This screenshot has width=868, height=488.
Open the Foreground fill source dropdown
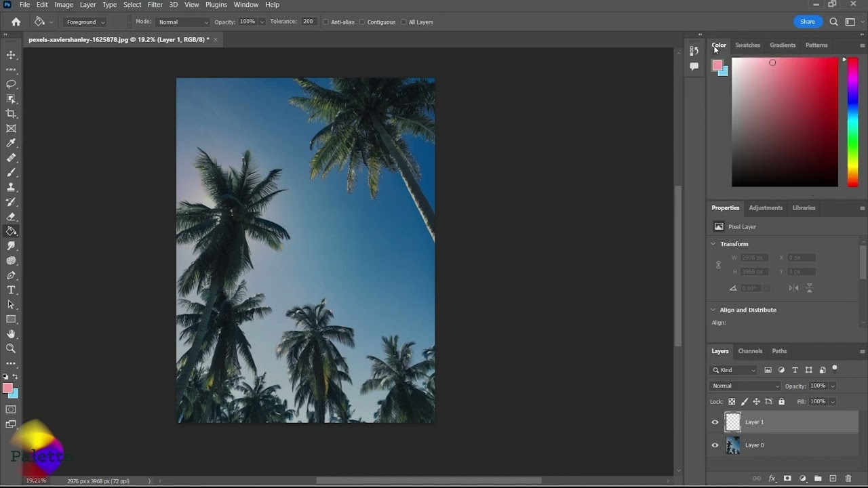click(x=85, y=22)
